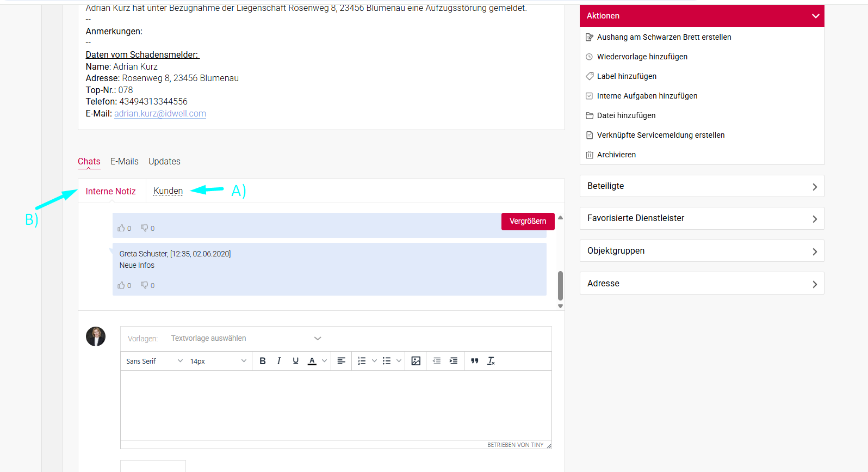868x472 pixels.
Task: Click the user avatar photo
Action: pyautogui.click(x=96, y=336)
